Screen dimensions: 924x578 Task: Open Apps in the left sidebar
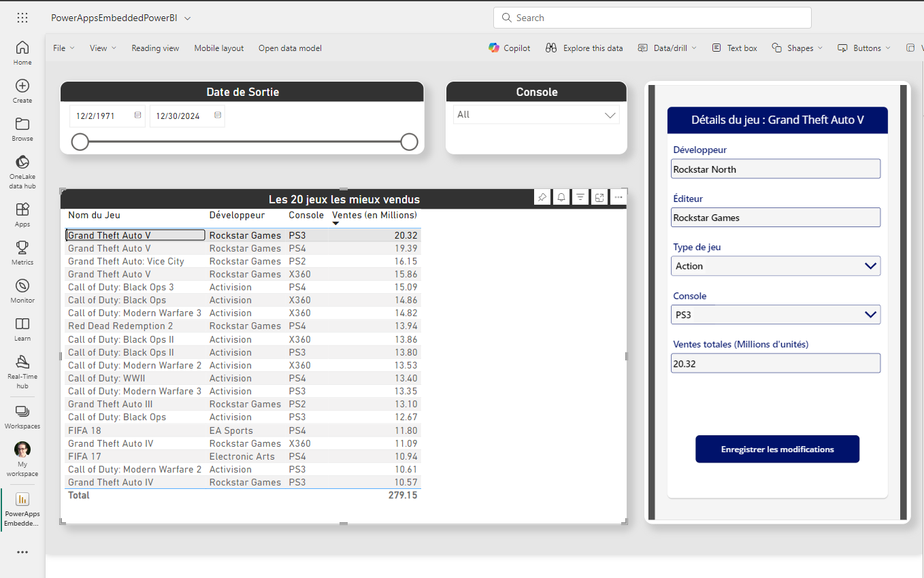[22, 215]
